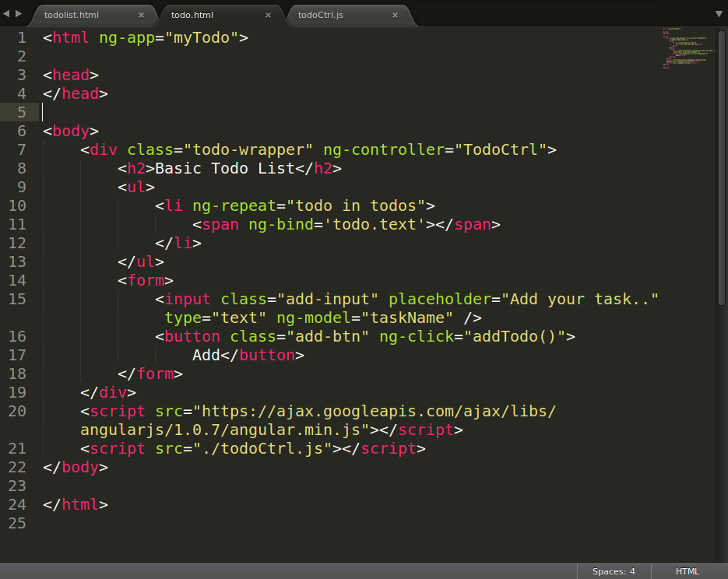728x579 pixels.
Task: Click the minimap code preview
Action: pyautogui.click(x=688, y=48)
